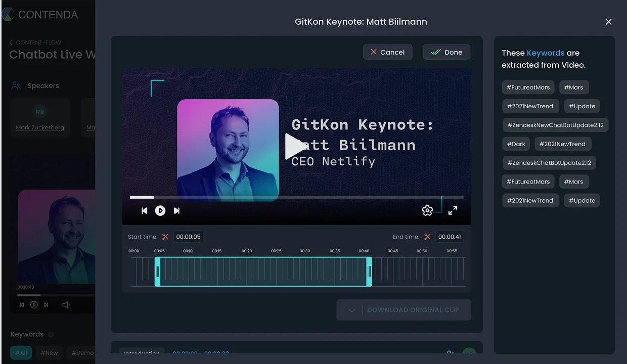Screen dimensions: 627x364
Task: Select the #Dark keyword tag
Action: click(x=516, y=144)
